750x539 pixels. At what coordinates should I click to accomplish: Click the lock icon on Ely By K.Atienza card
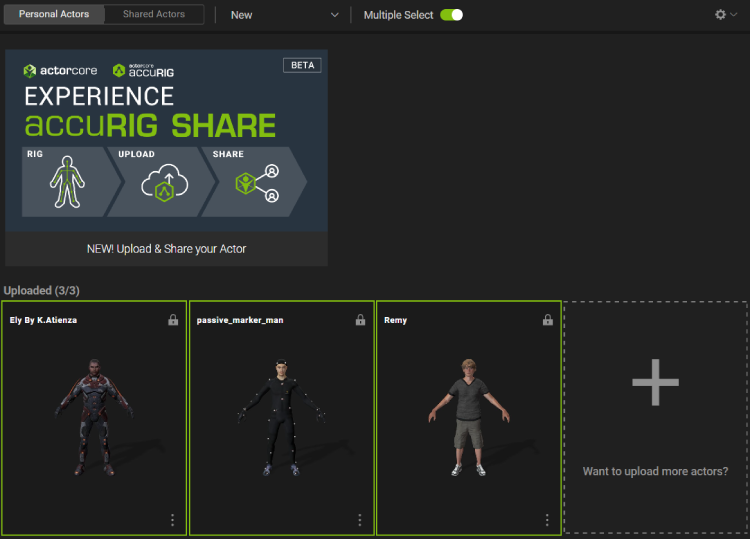coord(173,320)
